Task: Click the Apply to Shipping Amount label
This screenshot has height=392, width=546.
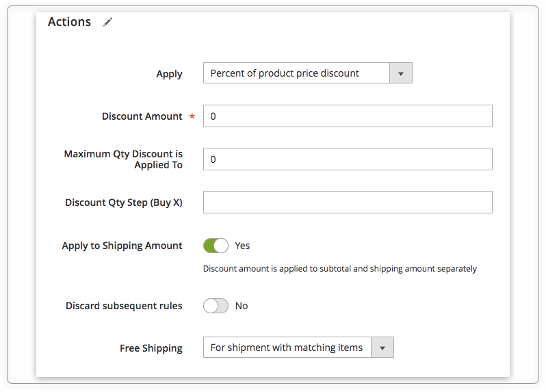Action: (122, 246)
